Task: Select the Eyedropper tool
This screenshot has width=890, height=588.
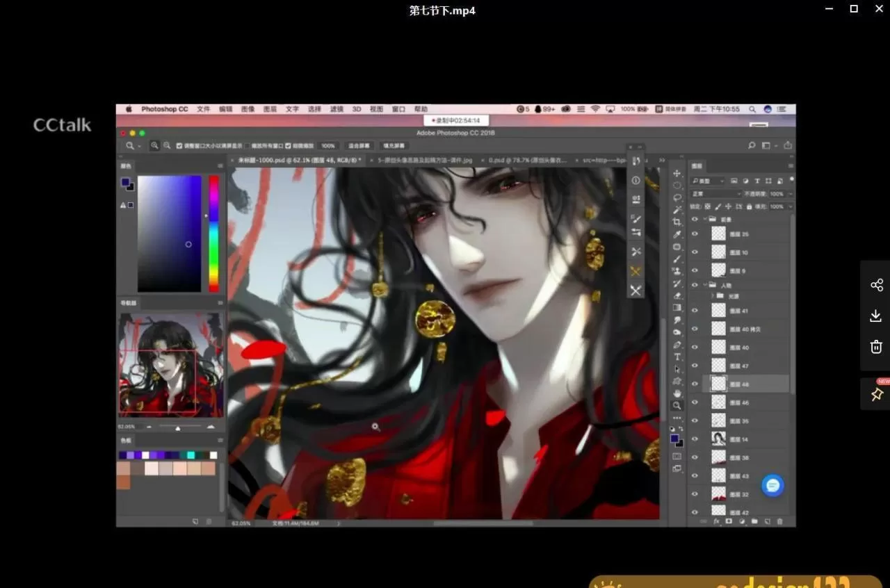Action: [677, 234]
